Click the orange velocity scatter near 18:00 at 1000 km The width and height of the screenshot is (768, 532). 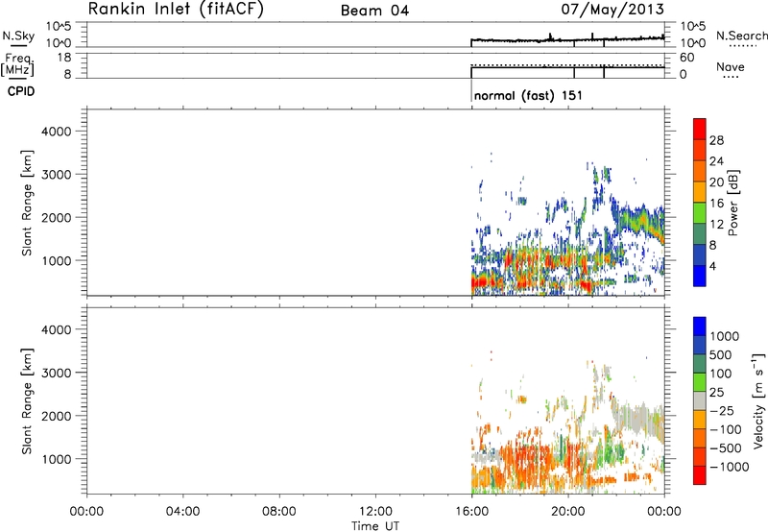pyautogui.click(x=526, y=456)
